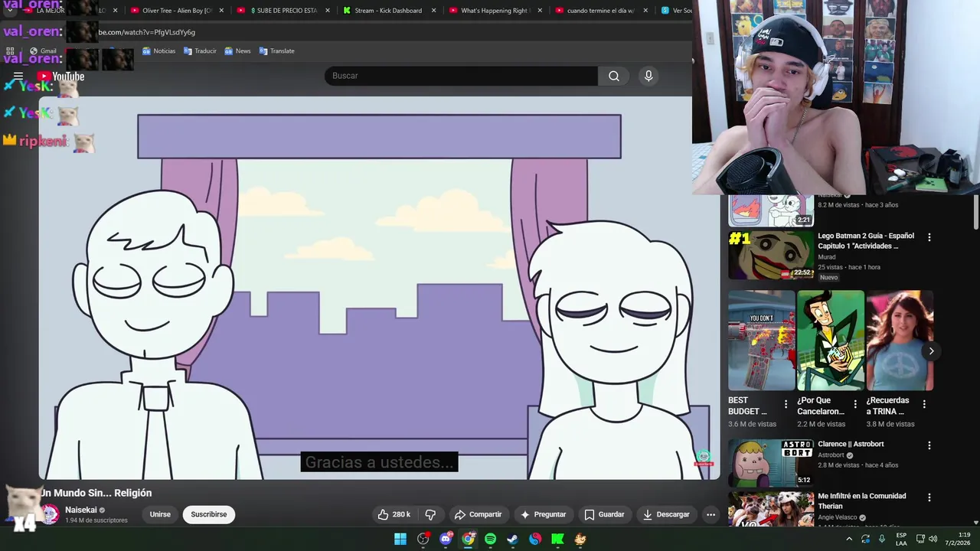
Task: Switch to the What's Happening Right tab
Action: point(494,11)
